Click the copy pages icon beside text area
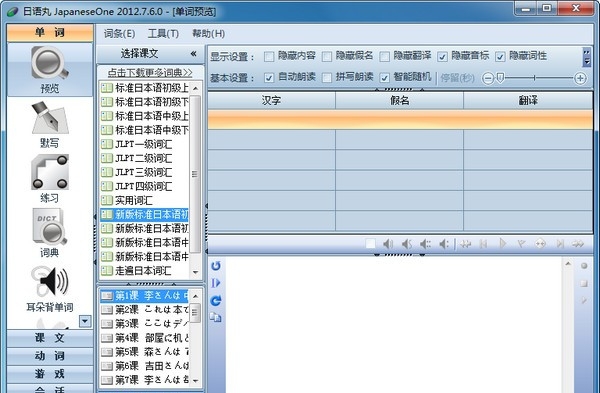Screen dimensions: 600x393 coord(216,318)
